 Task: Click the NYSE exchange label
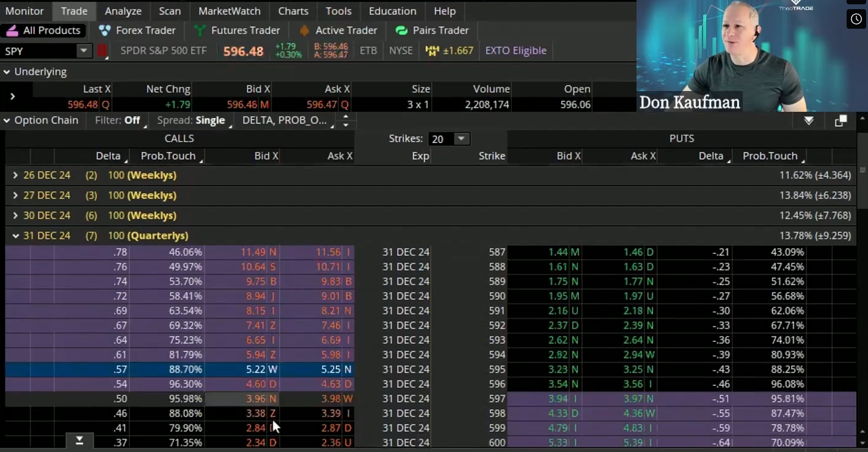click(401, 51)
